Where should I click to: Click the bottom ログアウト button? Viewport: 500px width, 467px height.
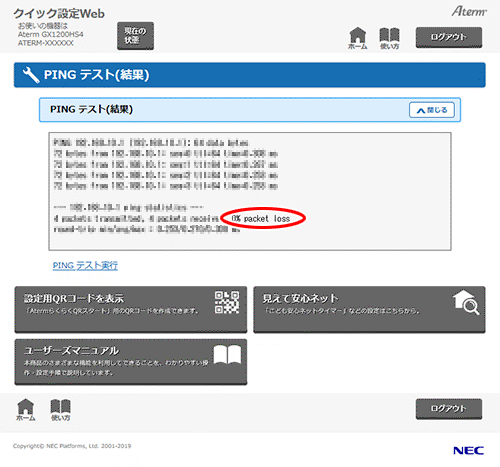point(449,409)
